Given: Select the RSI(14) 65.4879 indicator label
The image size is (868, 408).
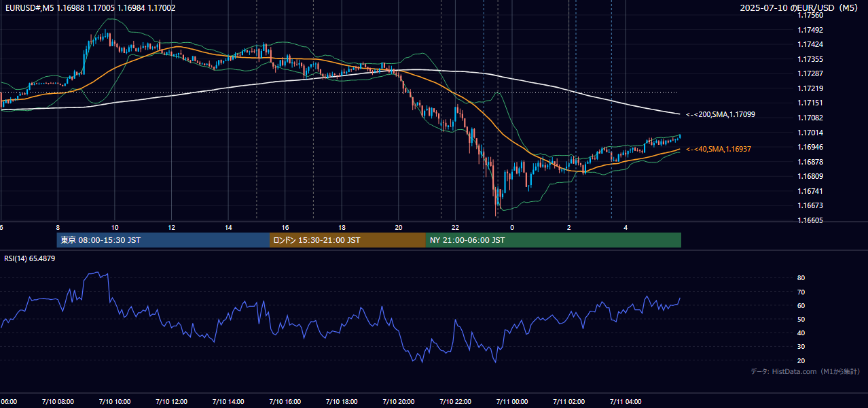Looking at the screenshot, I should pos(30,258).
